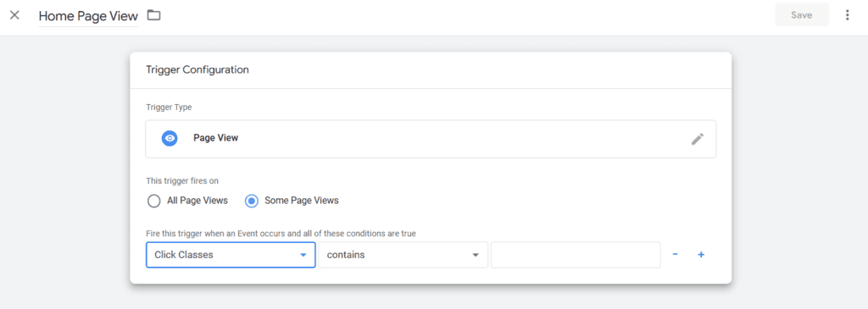Click the Page View trigger type box
868x309 pixels.
(431, 139)
